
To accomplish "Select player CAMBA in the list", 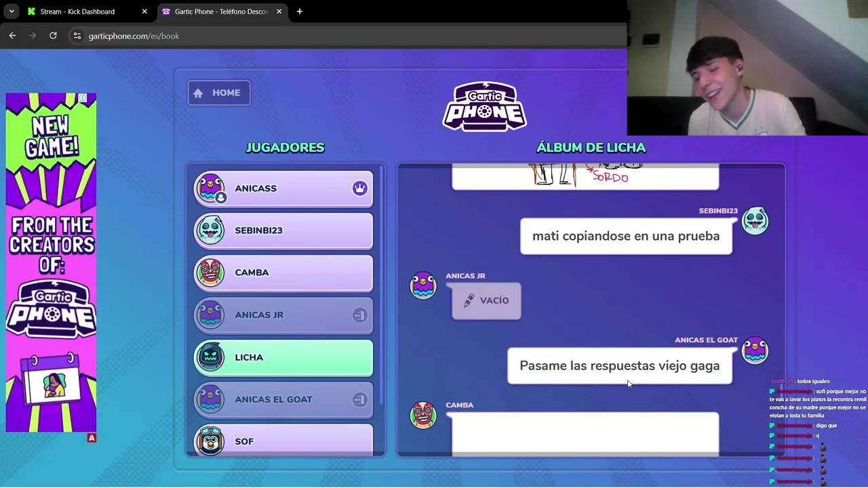I will [x=283, y=272].
